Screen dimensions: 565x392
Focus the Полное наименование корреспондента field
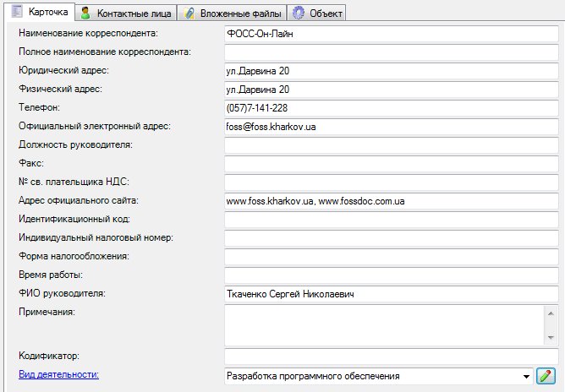[x=391, y=52]
